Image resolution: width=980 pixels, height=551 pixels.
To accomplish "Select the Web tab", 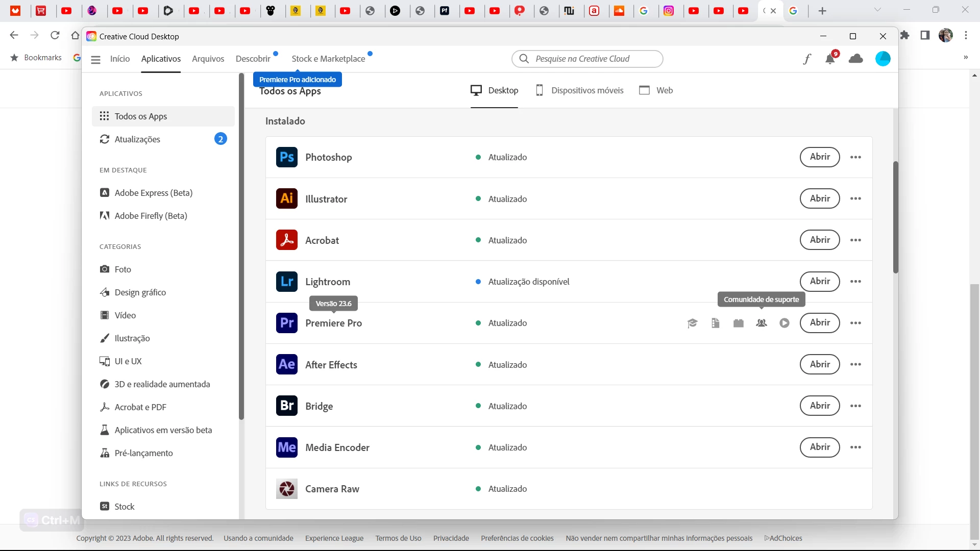I will point(656,90).
